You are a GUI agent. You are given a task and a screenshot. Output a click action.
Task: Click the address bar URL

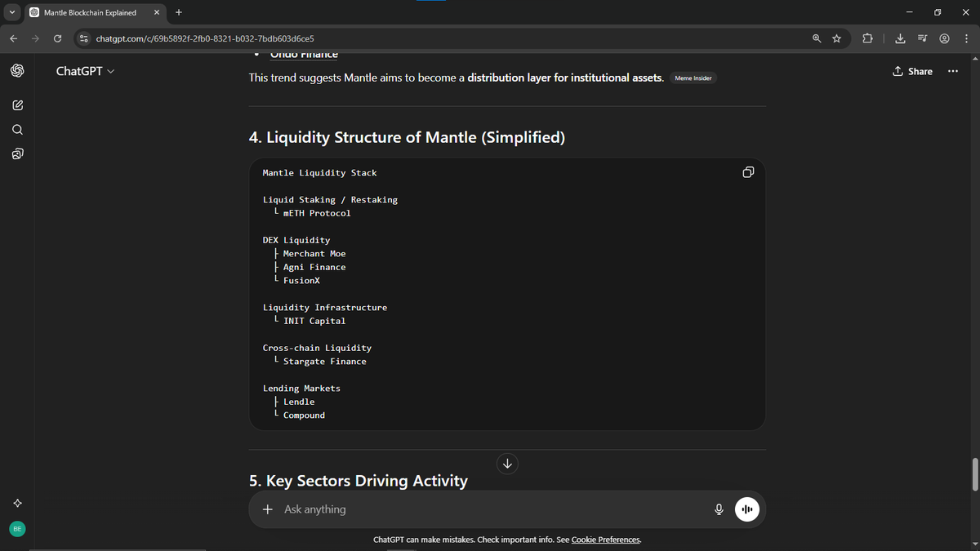205,38
